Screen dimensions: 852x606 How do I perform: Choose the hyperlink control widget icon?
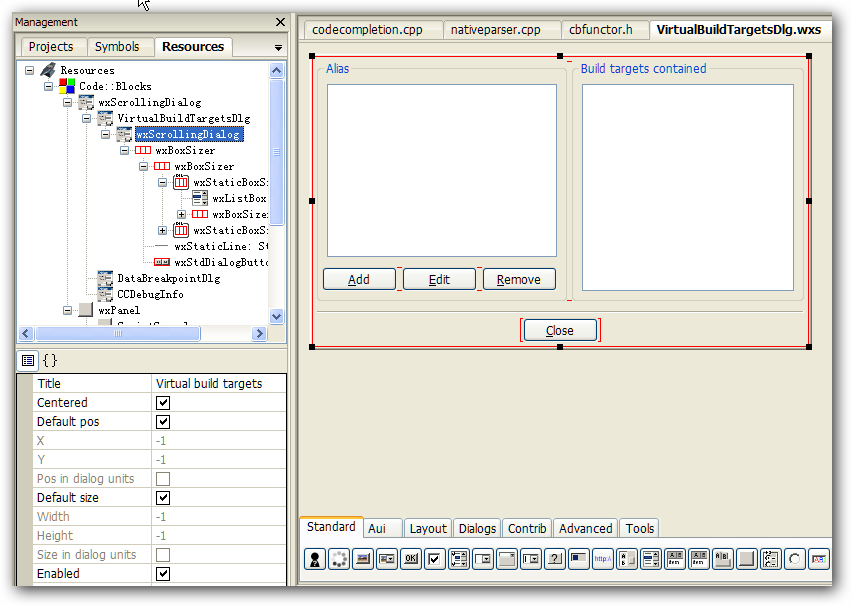click(603, 559)
